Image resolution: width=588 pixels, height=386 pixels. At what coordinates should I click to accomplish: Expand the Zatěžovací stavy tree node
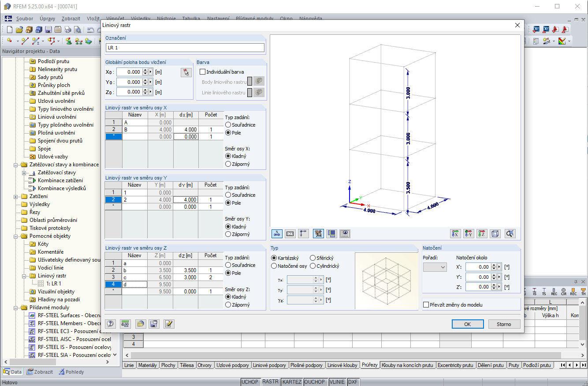tap(24, 172)
